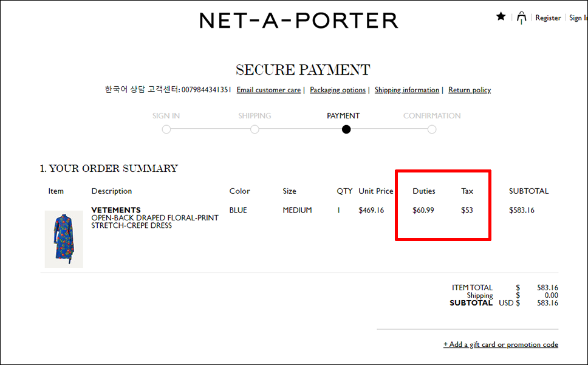
Task: Click the NET-A-PORTER logo
Action: (299, 20)
